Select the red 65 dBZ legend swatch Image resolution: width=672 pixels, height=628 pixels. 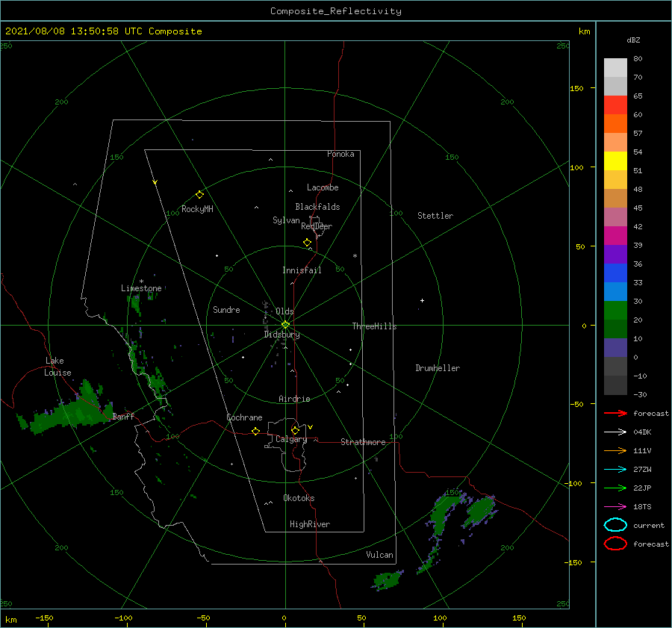[615, 105]
